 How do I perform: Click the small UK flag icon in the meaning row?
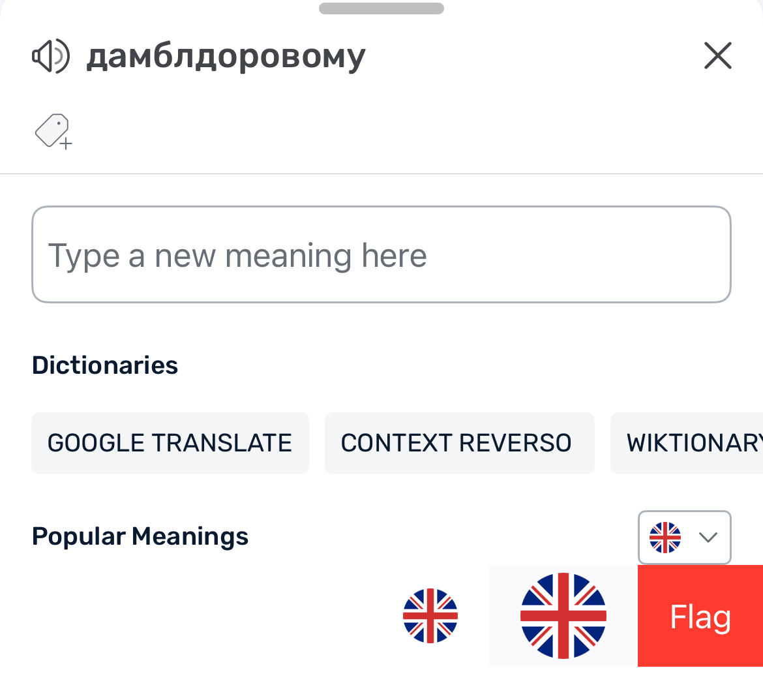coord(430,616)
